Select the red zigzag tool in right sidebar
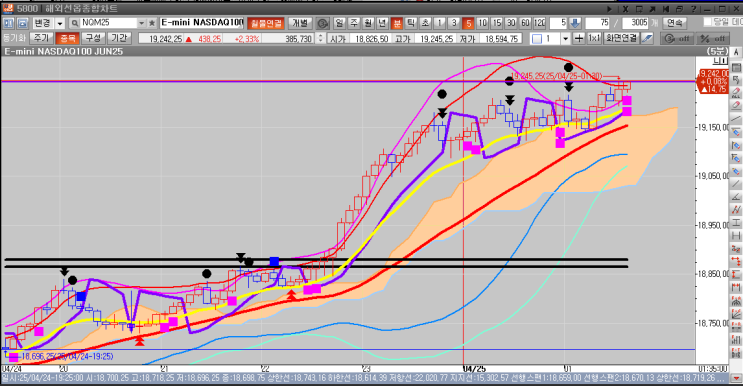The height and width of the screenshot is (386, 743). [x=736, y=210]
